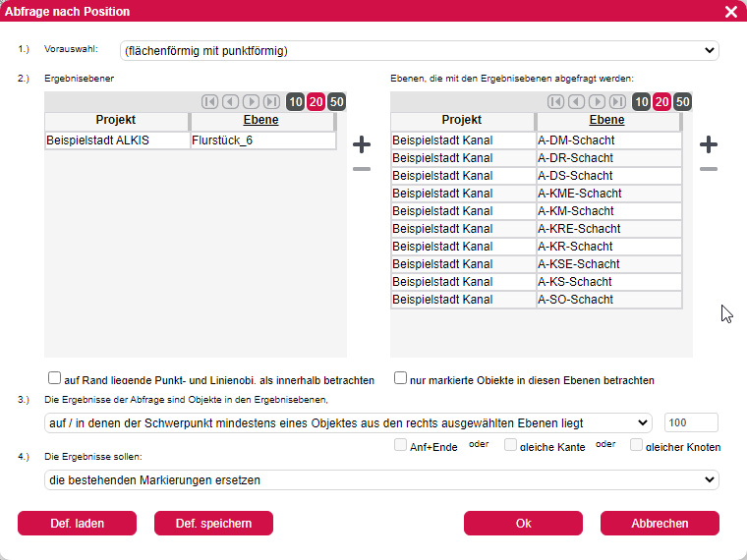Click the Def. laden button

[x=77, y=523]
